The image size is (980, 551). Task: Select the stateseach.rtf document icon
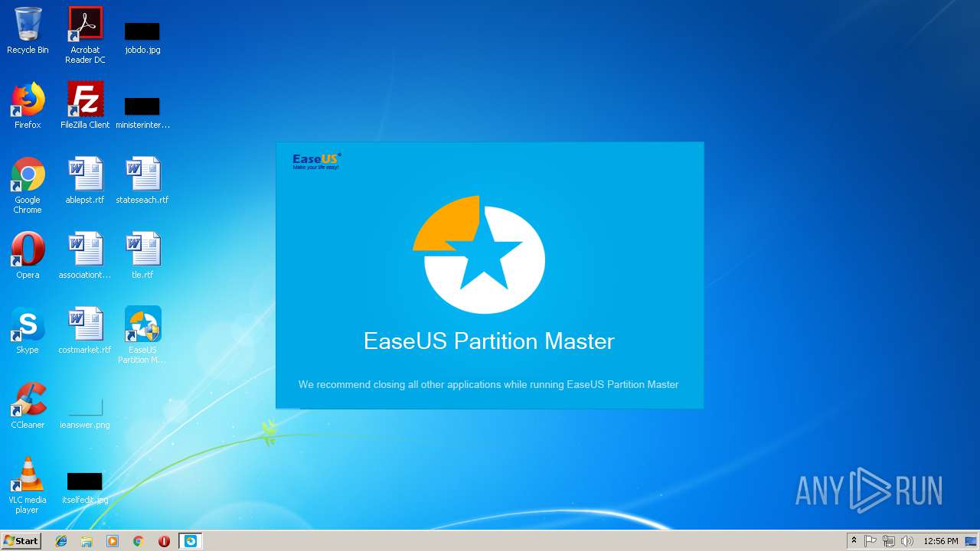(x=142, y=181)
